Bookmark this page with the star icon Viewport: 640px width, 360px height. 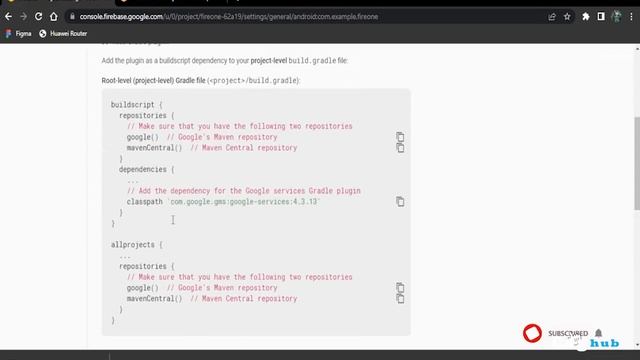coord(567,17)
